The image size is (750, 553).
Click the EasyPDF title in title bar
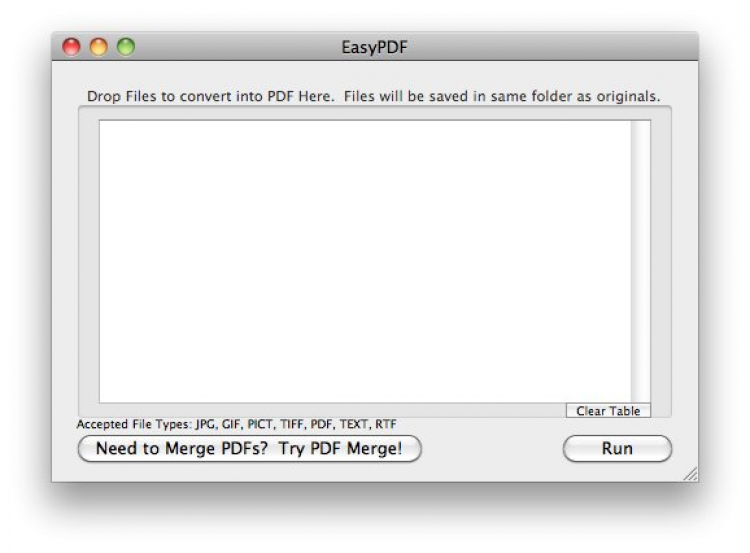point(374,47)
